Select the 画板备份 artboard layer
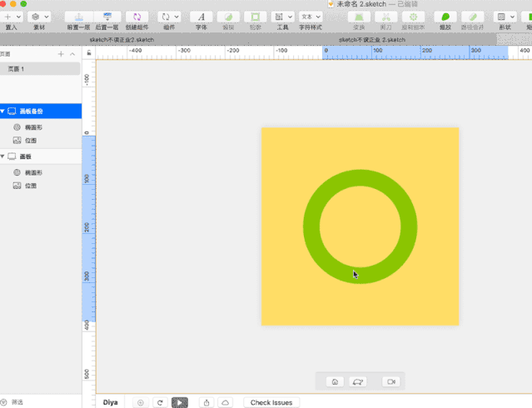532x408 pixels. coord(41,111)
